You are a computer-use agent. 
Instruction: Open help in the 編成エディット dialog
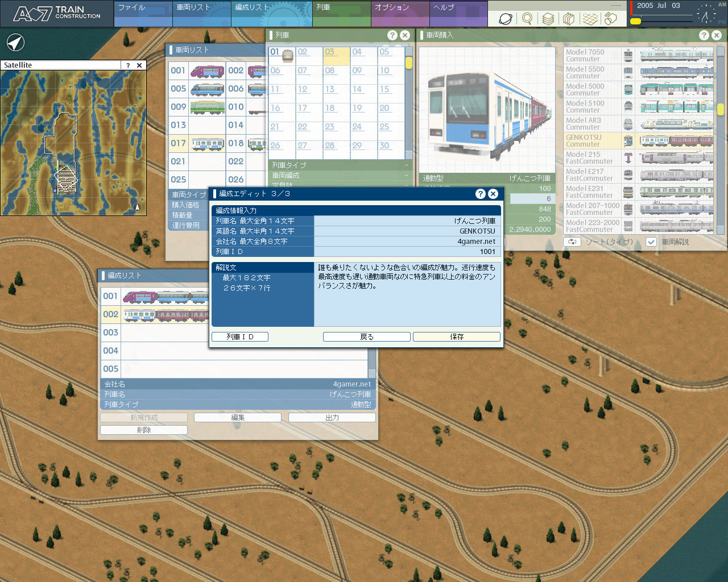coord(481,194)
